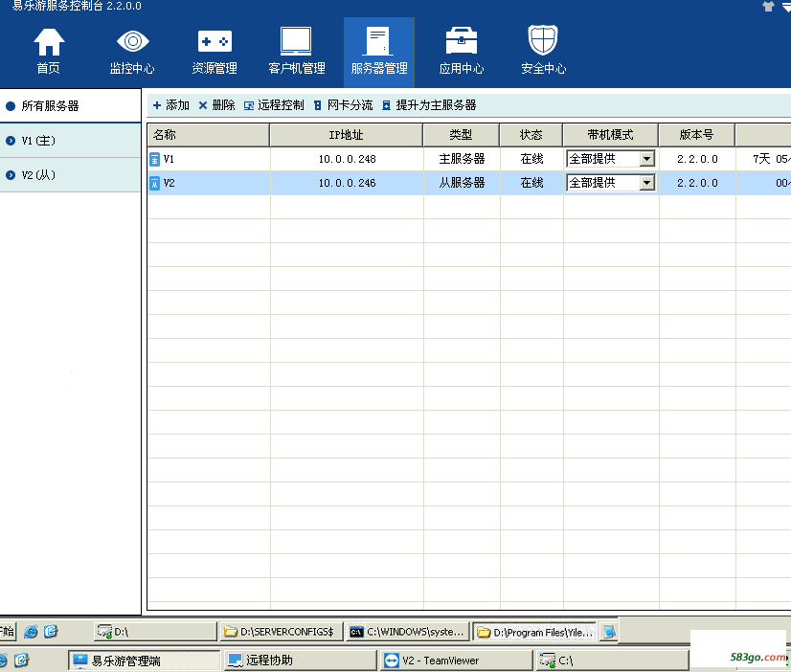Switch to D:\ taskbar window
The image size is (791, 672).
[x=155, y=632]
